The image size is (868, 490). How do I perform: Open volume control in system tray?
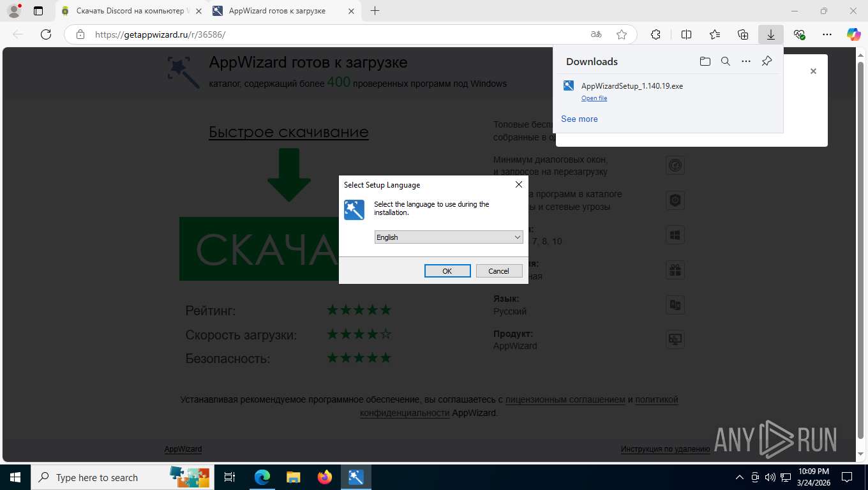click(x=770, y=477)
